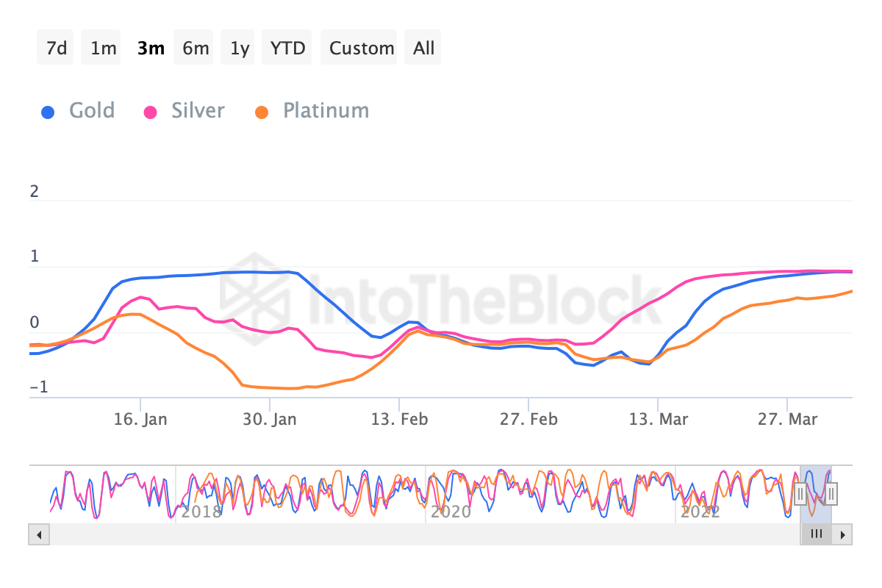
Task: Show the 1y time range
Action: 240,49
